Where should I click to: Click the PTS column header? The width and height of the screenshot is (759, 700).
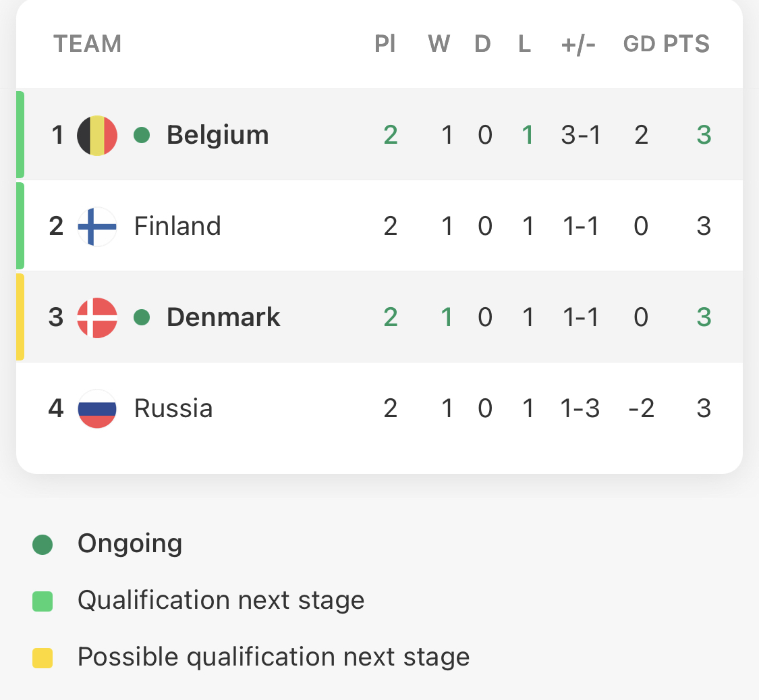(x=686, y=44)
